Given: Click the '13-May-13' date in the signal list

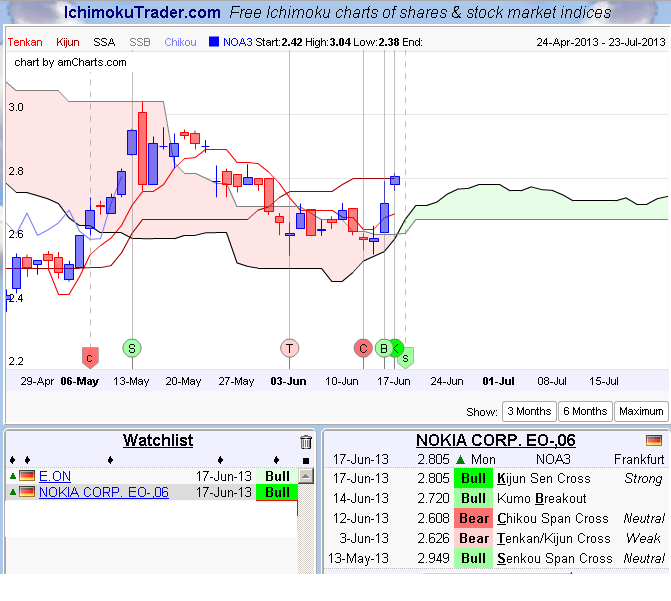Looking at the screenshot, I should click(358, 558).
